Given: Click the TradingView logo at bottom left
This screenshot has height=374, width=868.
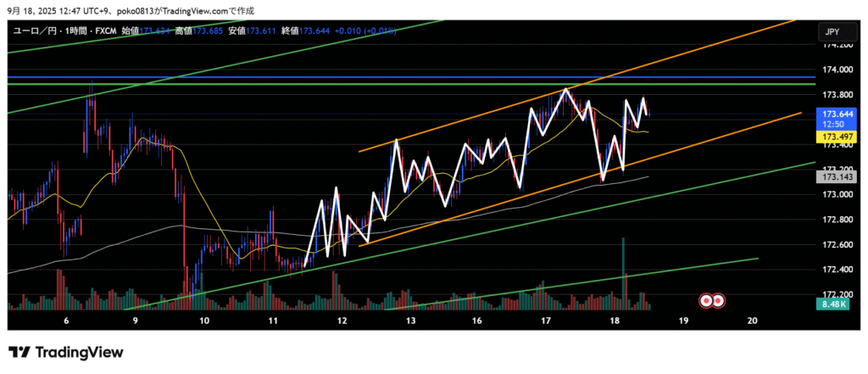Looking at the screenshot, I should pyautogui.click(x=66, y=352).
